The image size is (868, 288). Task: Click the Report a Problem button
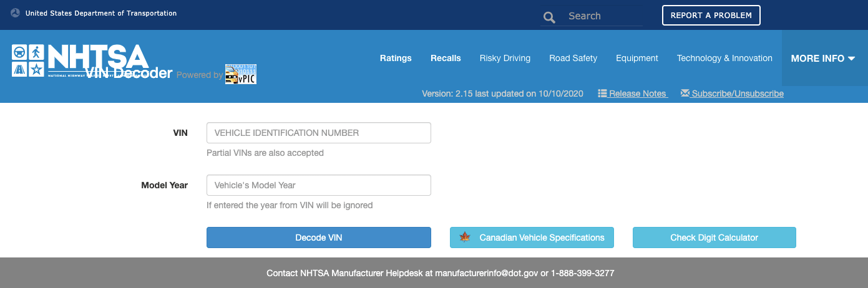(x=711, y=16)
